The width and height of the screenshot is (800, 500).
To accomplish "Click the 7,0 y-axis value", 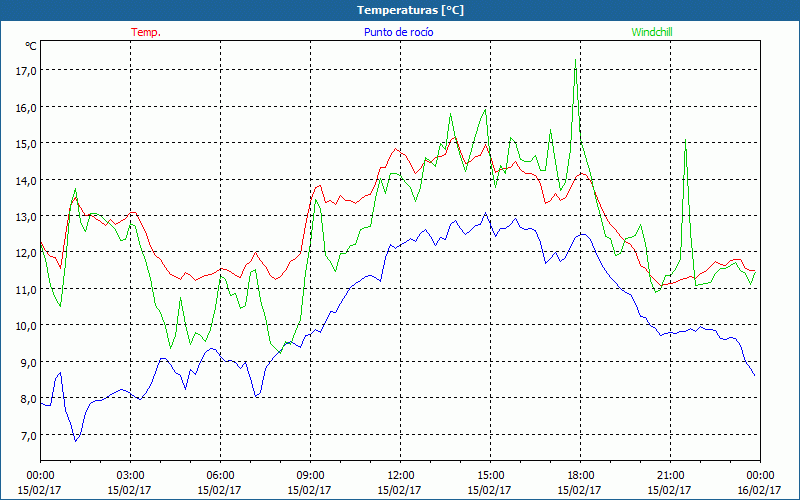I will (x=28, y=436).
